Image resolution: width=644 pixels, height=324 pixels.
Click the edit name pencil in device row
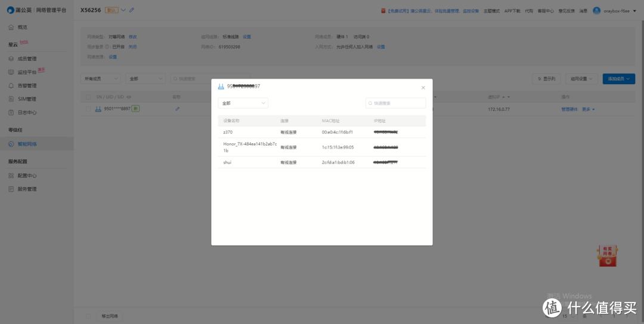[177, 109]
